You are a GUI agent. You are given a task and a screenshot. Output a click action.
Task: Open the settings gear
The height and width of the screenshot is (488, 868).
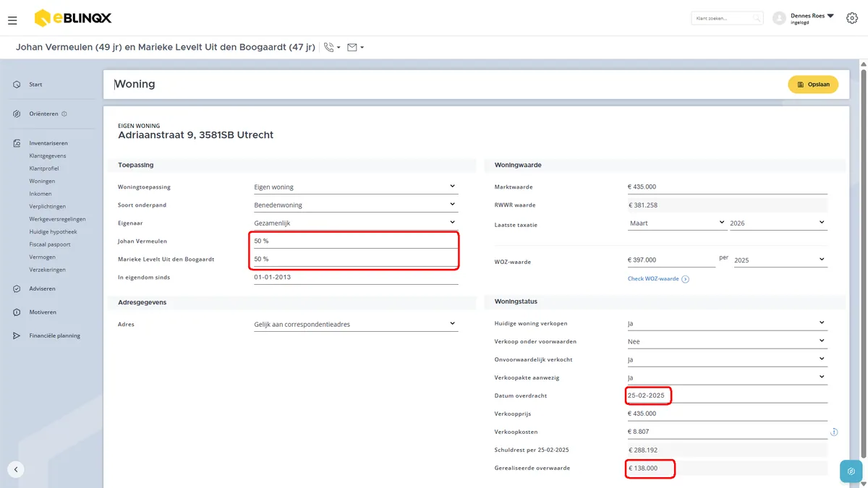pyautogui.click(x=851, y=18)
